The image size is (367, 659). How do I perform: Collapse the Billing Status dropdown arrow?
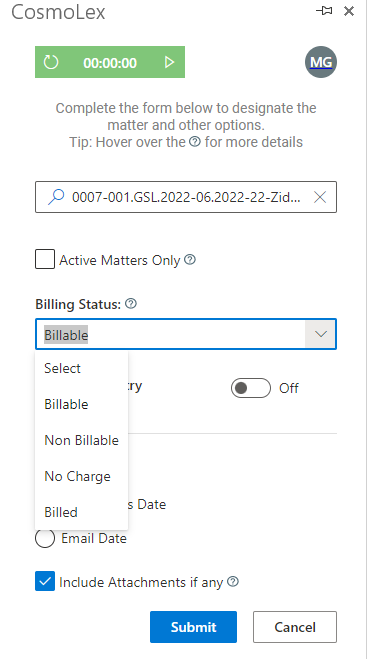click(320, 334)
